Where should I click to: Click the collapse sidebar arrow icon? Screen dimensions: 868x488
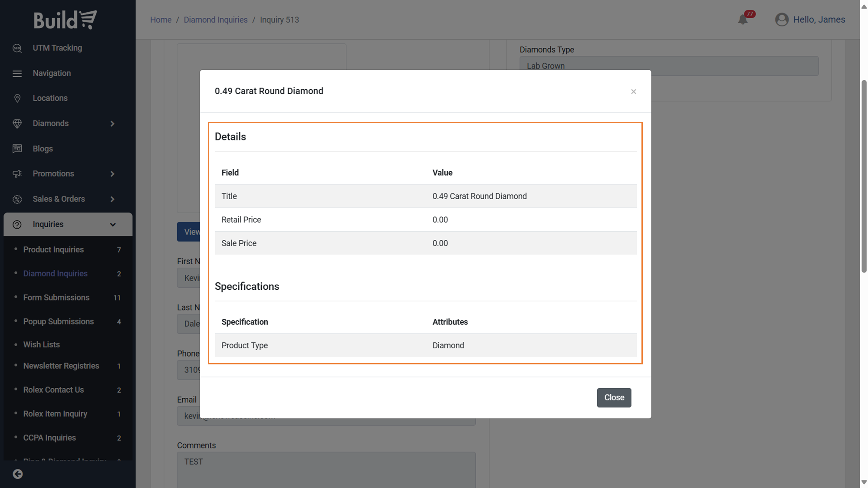coord(17,474)
